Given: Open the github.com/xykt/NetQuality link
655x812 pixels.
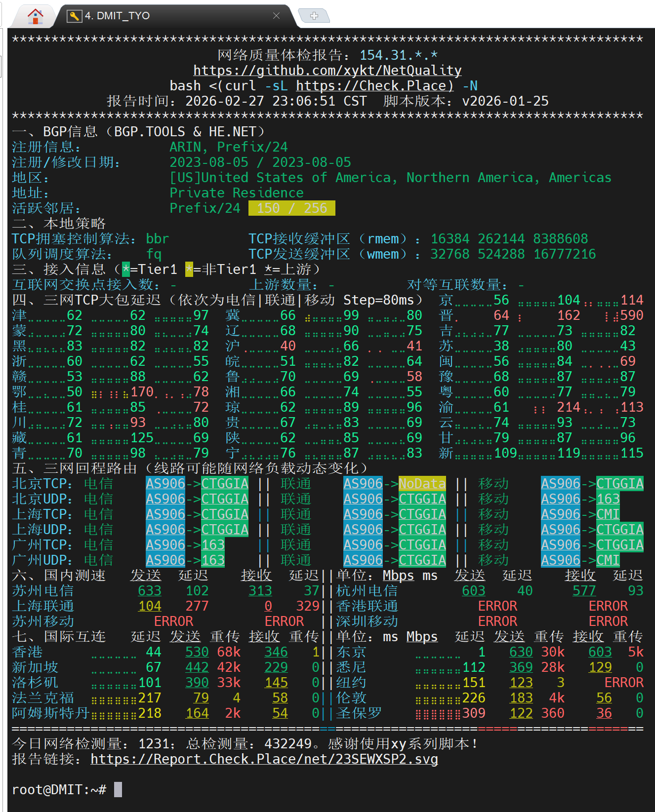Looking at the screenshot, I should point(327,71).
